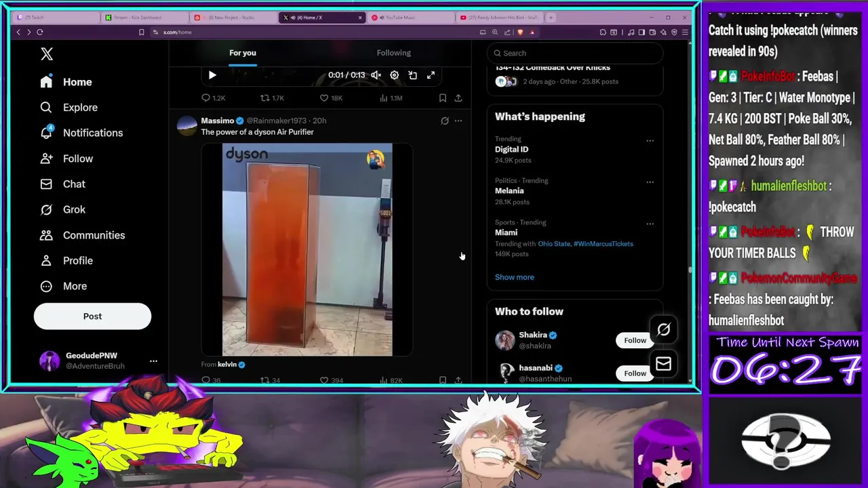Open Shakira's profile picture
868x488 pixels.
click(x=505, y=340)
